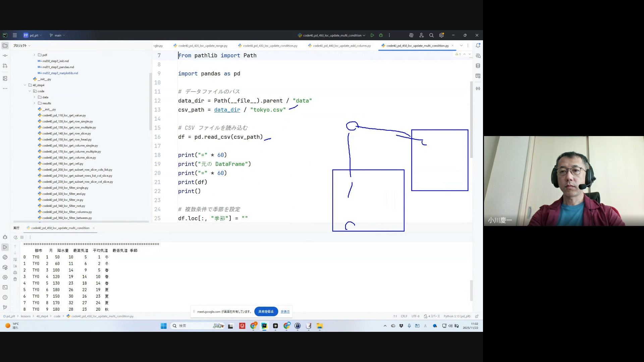This screenshot has height=362, width=644.
Task: Toggle soft-wrap in the Run console
Action: click(x=15, y=259)
